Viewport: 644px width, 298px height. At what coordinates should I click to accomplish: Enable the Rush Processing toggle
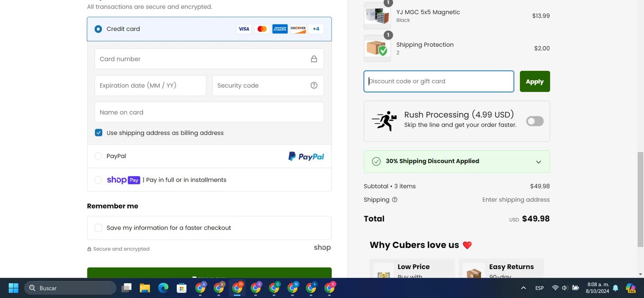[535, 121]
